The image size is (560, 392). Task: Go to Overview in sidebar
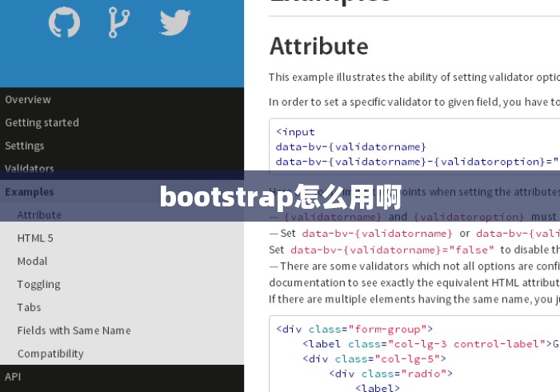tap(28, 100)
